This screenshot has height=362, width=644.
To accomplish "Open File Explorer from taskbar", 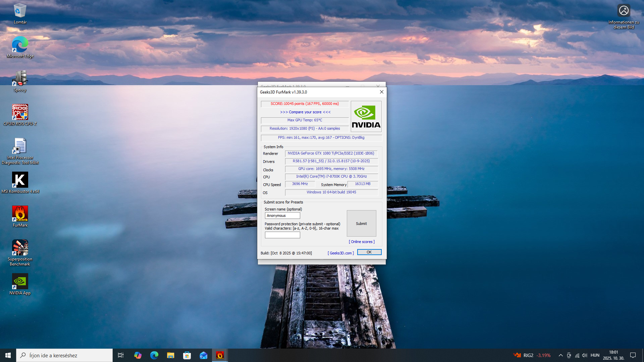I will [x=170, y=355].
